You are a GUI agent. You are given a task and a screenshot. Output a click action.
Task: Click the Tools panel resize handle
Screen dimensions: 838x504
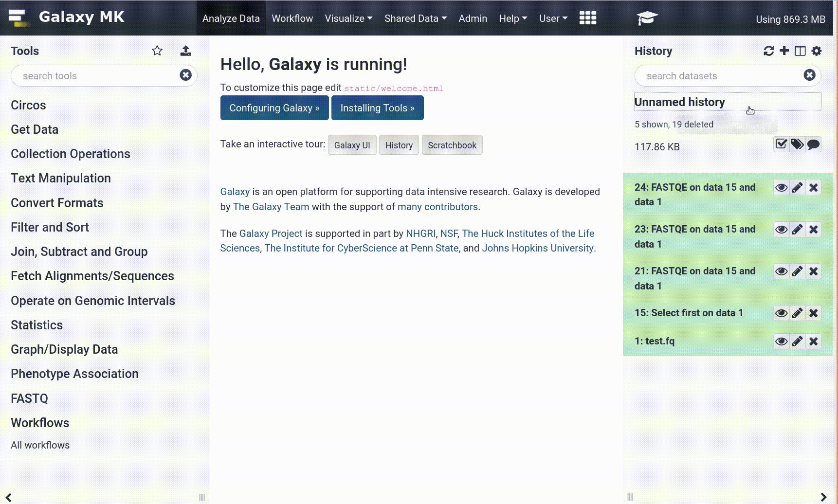(x=202, y=497)
